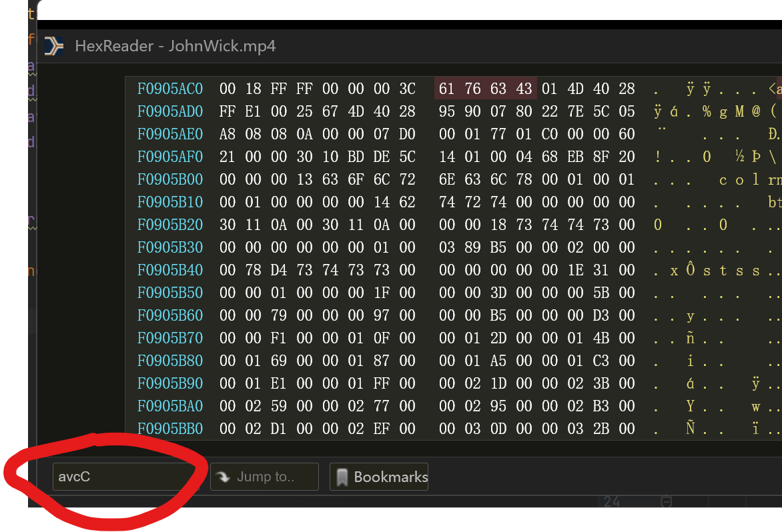Select byte FF at start of F0905AD0 row
The image size is (782, 532).
tap(228, 111)
